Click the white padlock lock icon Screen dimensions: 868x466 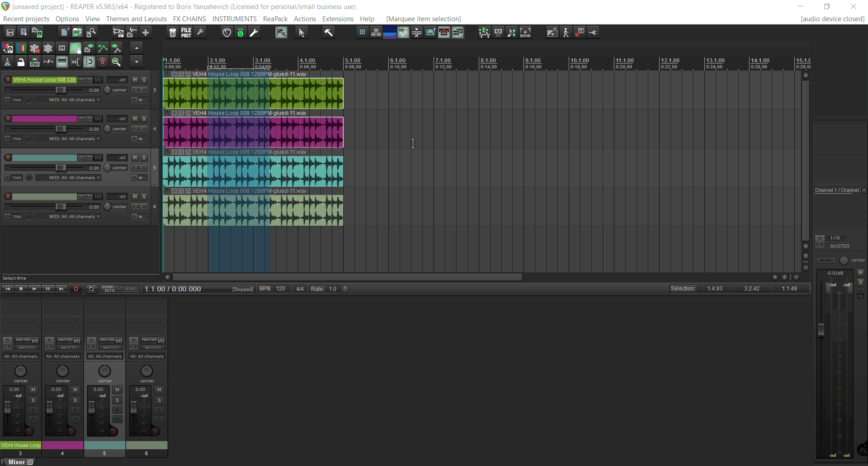point(21,62)
